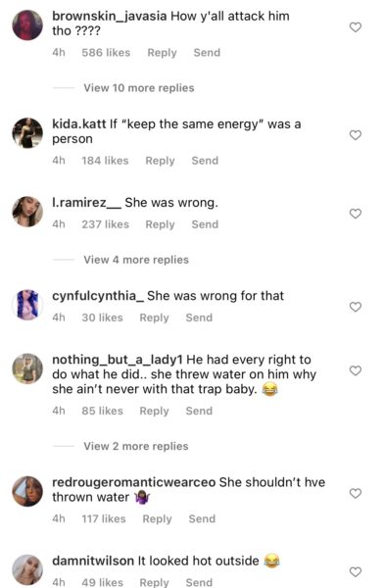Open brownskin_javasia's profile picture
The image size is (383, 588).
27,25
